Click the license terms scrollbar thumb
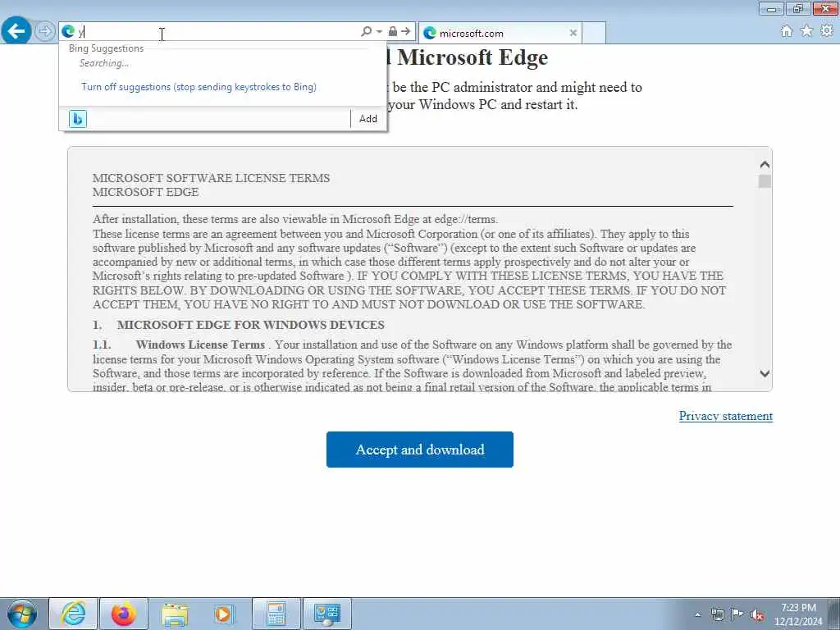Screen dimensions: 840x630 [765, 181]
